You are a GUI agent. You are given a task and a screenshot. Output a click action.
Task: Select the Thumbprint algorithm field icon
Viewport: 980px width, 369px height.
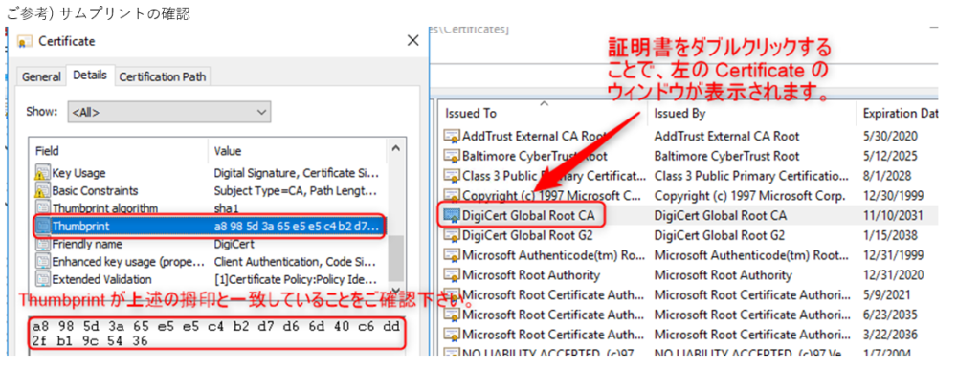[x=42, y=208]
